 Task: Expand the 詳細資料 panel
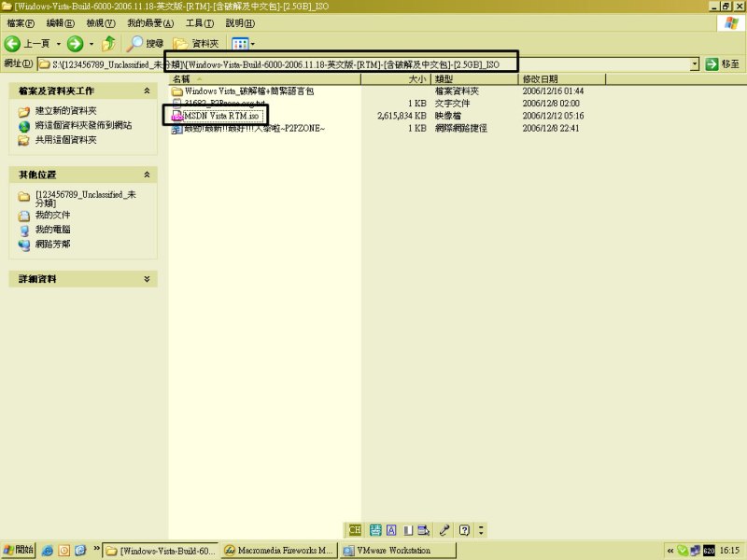pyautogui.click(x=147, y=279)
